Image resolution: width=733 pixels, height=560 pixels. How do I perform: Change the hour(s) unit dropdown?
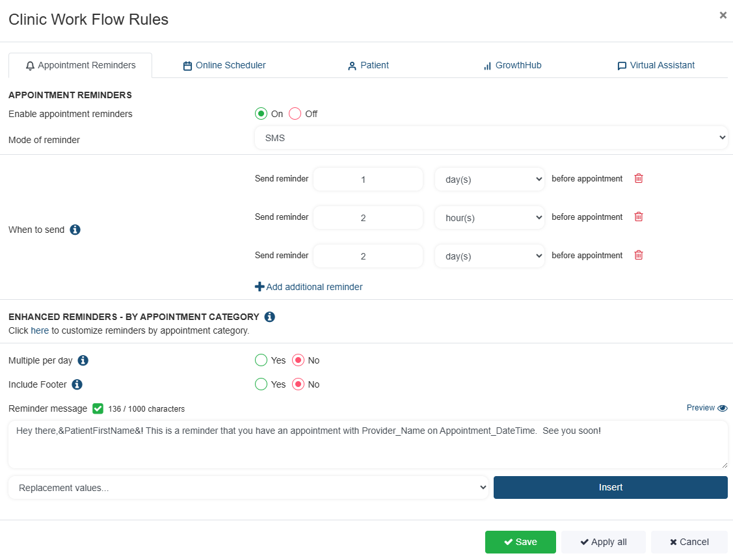(490, 218)
